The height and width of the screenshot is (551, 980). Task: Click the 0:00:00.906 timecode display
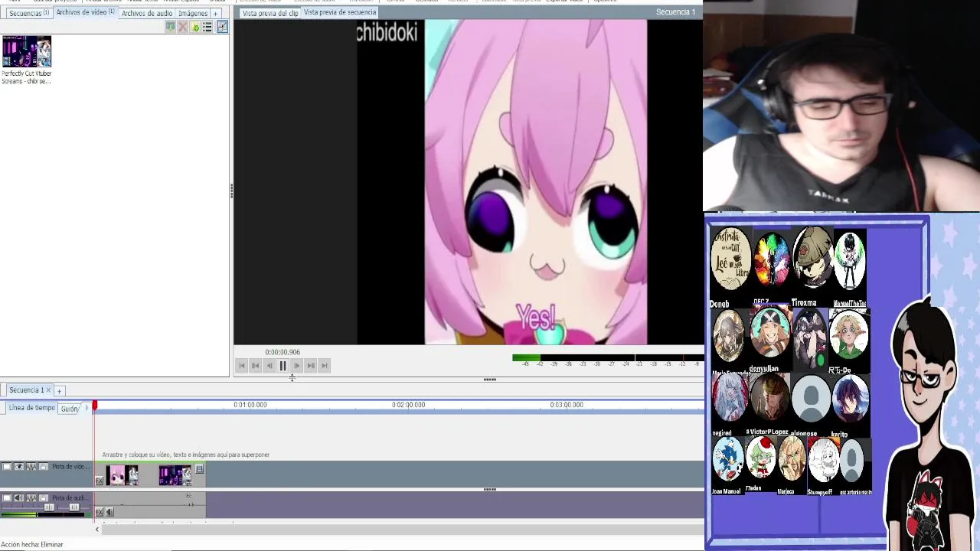[283, 352]
